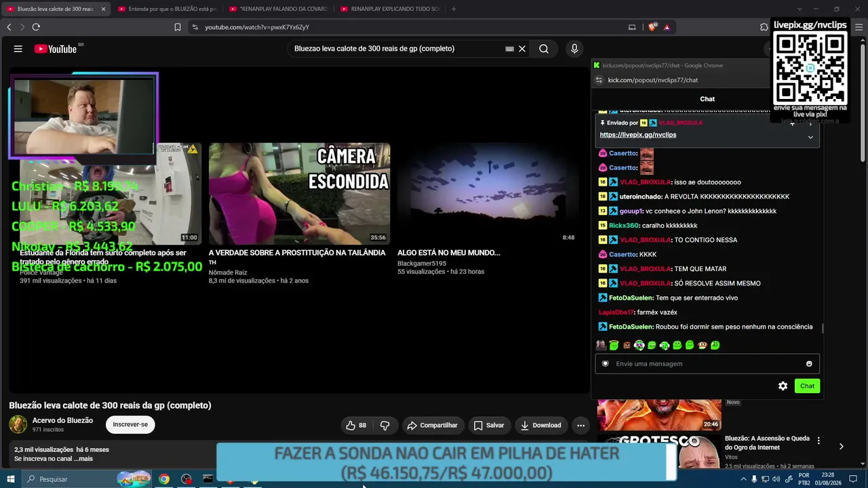Go to the YouTube home logo
Screen dimensions: 868x488
tap(56, 49)
